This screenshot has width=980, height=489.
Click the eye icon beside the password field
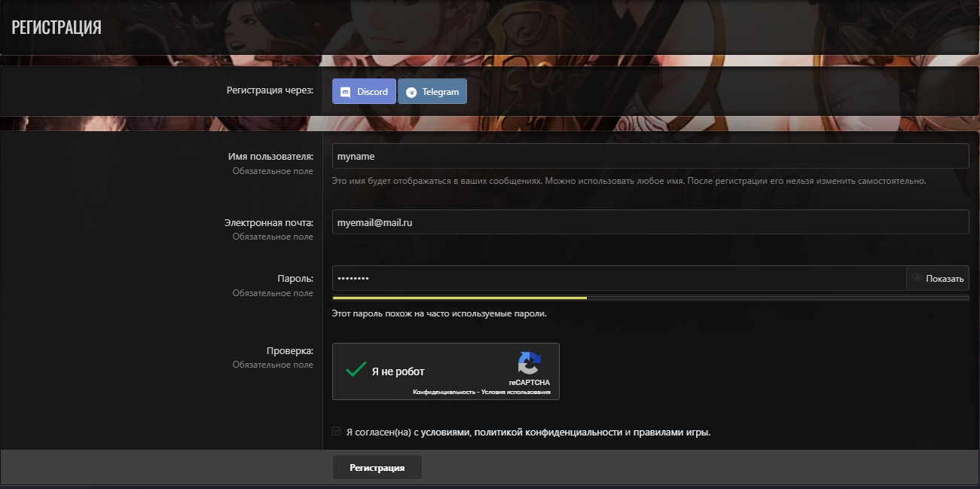[x=917, y=278]
